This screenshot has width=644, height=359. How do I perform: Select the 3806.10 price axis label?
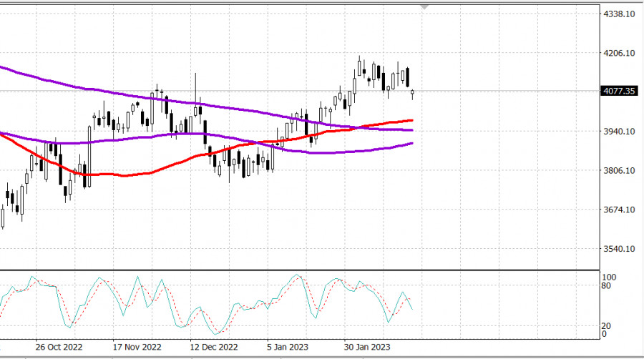pos(620,171)
